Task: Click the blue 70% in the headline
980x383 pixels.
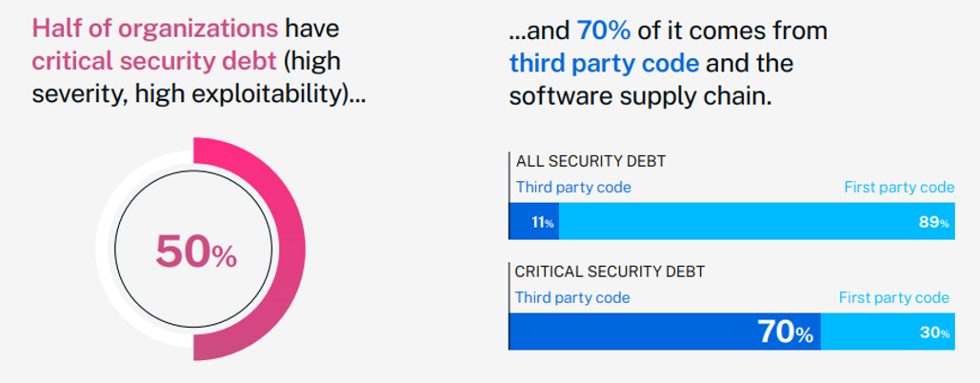Action: 602,30
